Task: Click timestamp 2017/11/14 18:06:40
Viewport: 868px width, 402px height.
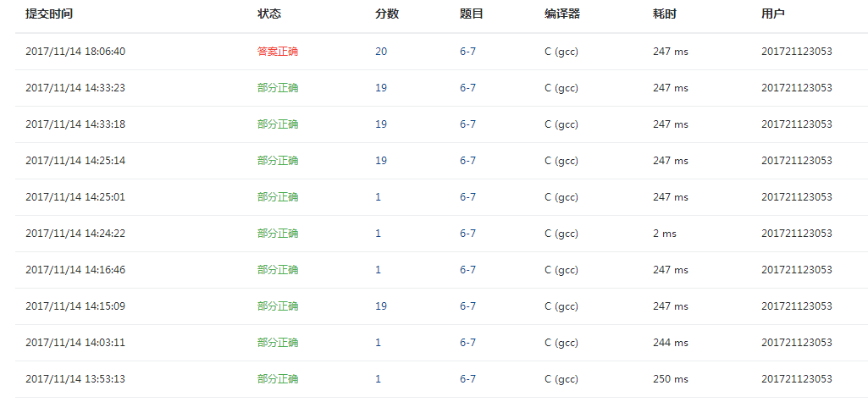Action: (x=75, y=52)
